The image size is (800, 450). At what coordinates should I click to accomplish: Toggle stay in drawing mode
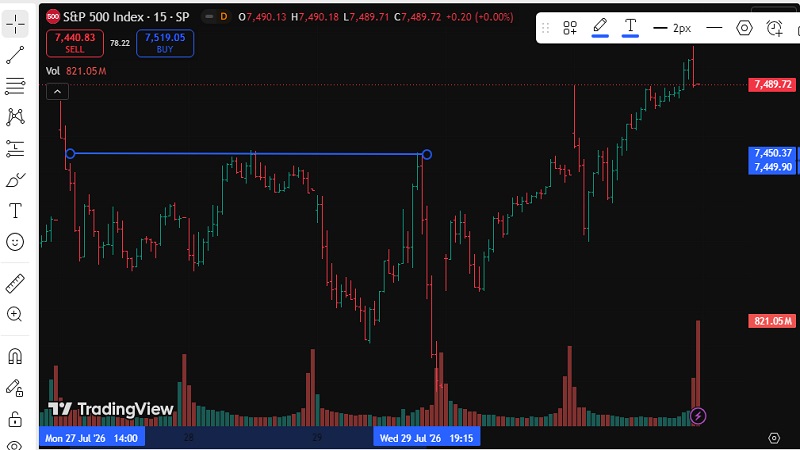coord(15,388)
